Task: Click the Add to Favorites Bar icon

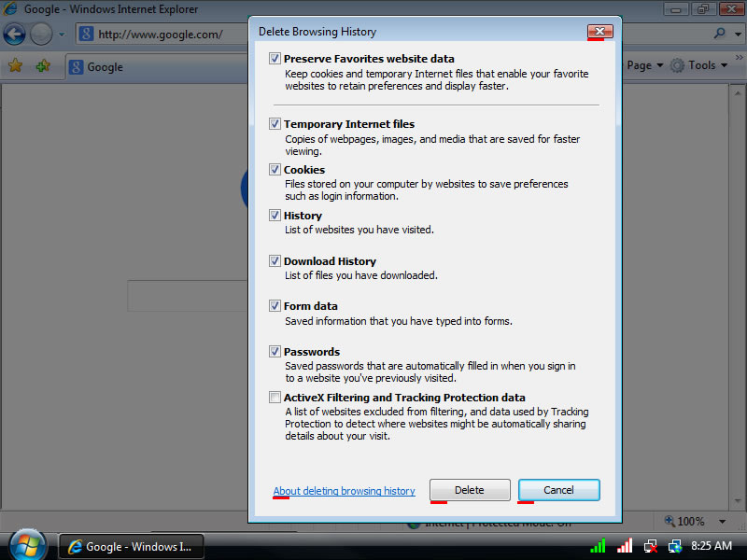Action: pyautogui.click(x=43, y=66)
